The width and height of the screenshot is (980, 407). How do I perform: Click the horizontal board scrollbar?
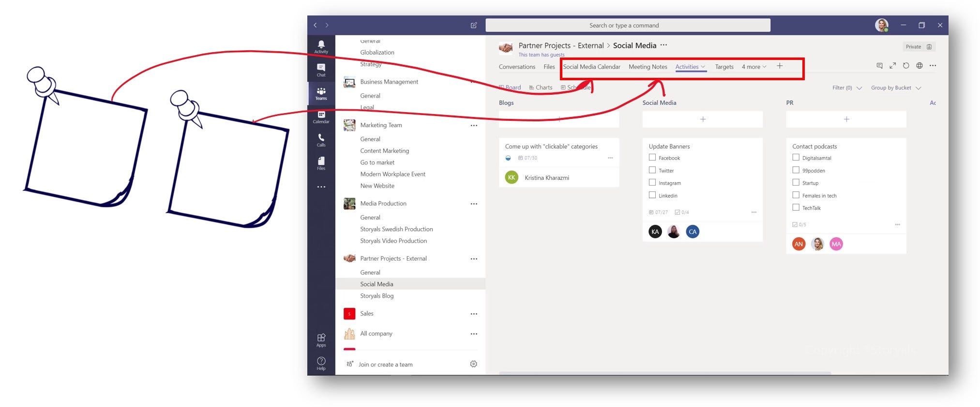click(664, 373)
